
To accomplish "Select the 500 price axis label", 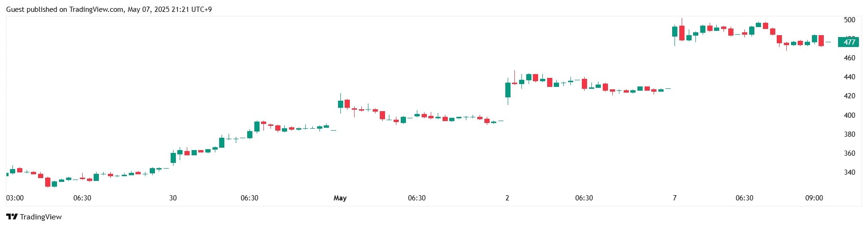I will pyautogui.click(x=849, y=20).
